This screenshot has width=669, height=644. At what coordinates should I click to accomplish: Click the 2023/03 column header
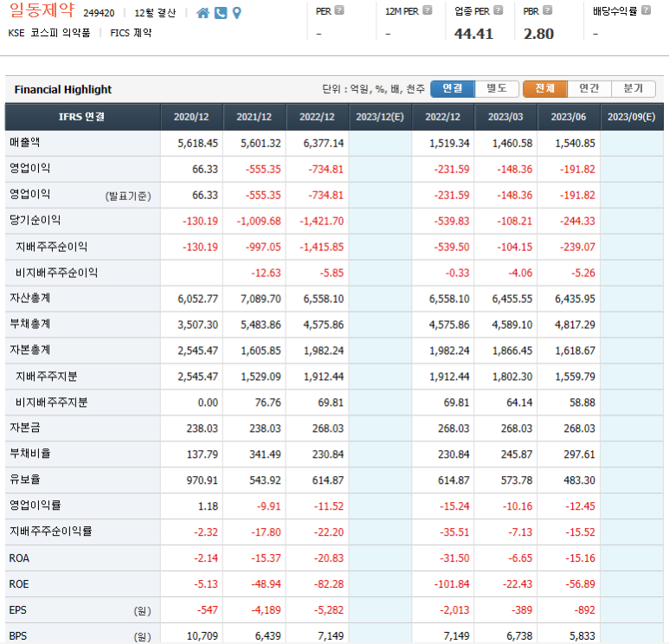pyautogui.click(x=505, y=117)
